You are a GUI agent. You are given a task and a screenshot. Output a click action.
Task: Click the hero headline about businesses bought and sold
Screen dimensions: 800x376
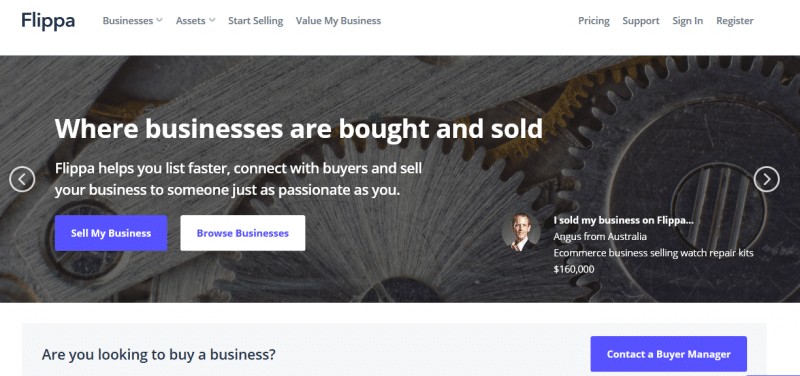tap(298, 129)
